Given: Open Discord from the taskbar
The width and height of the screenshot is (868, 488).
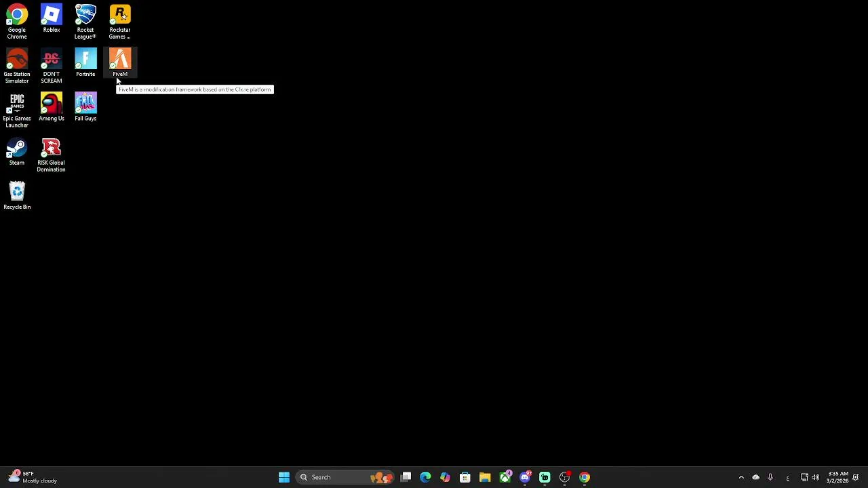Looking at the screenshot, I should (x=525, y=477).
